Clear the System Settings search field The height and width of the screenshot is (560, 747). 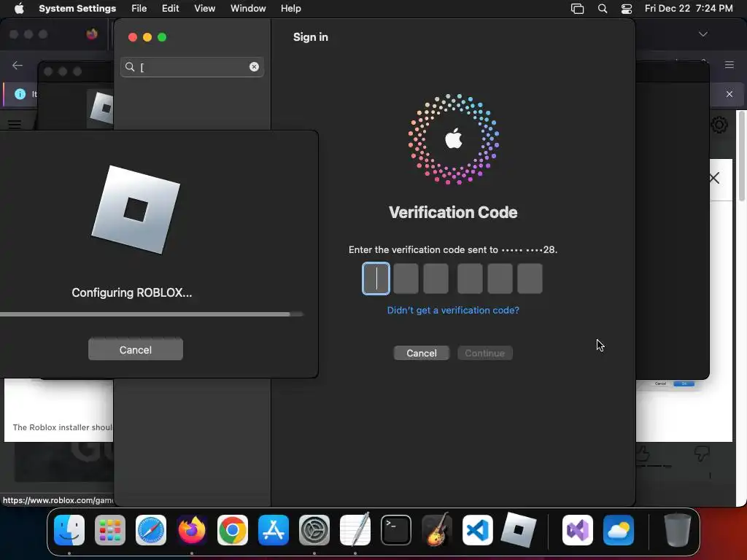[254, 66]
